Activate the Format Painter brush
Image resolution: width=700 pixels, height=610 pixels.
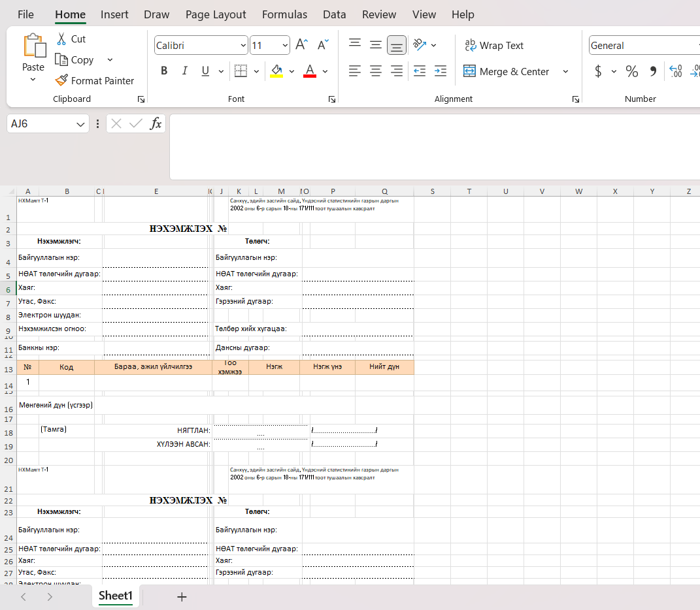click(x=61, y=80)
